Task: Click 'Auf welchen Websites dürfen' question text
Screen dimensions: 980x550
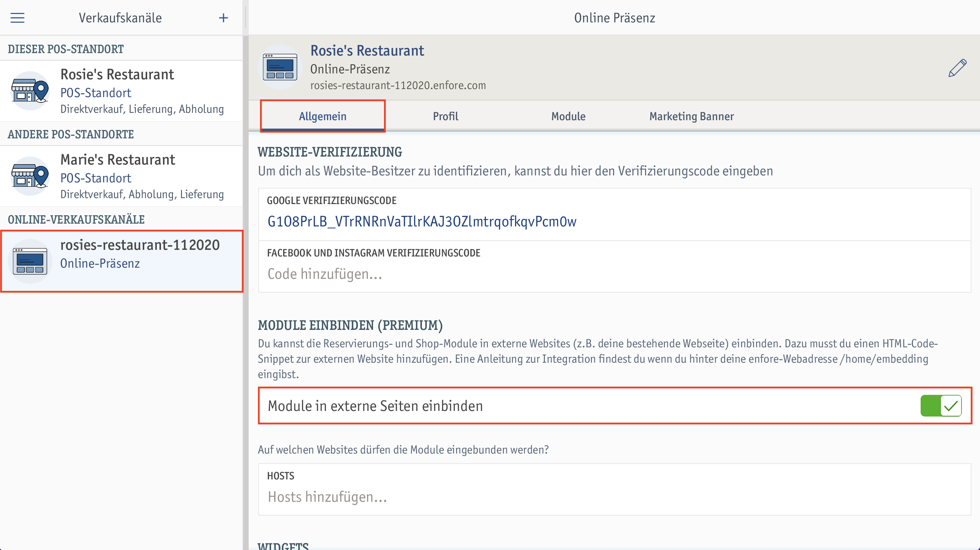Action: [403, 450]
